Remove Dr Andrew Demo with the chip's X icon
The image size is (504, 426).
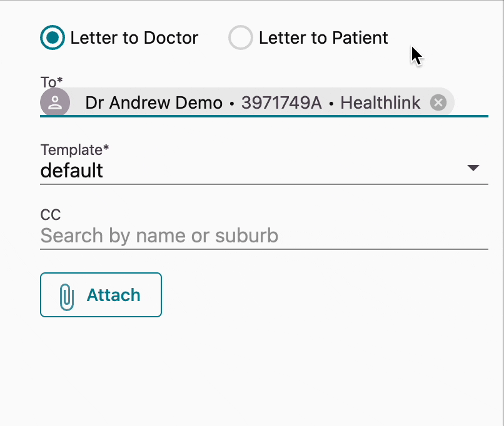438,102
